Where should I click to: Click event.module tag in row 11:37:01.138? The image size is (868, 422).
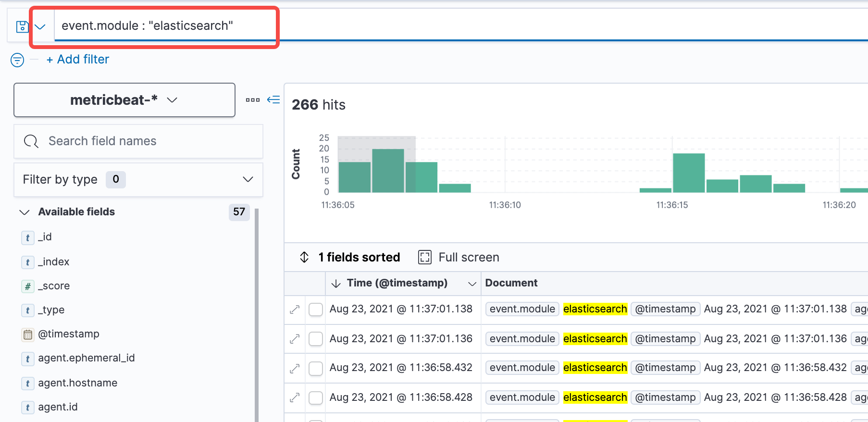click(522, 309)
